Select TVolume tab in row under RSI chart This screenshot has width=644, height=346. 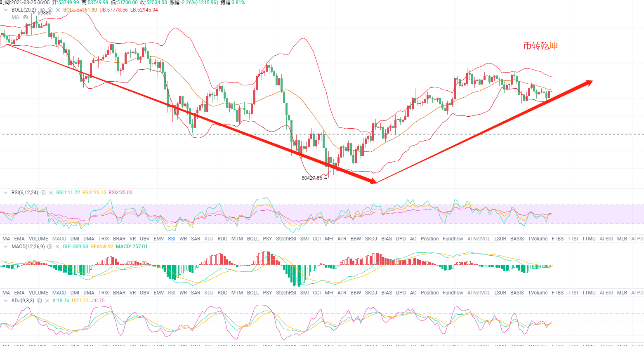coord(538,239)
